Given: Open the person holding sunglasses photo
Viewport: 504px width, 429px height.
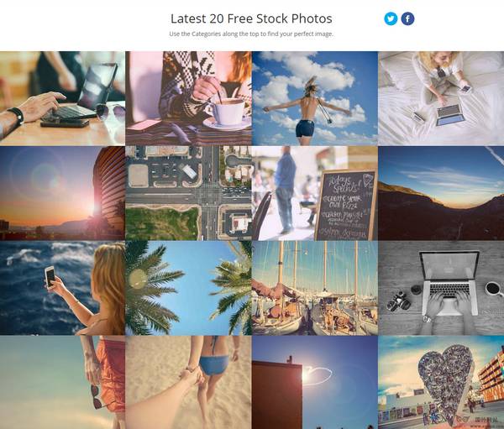Looking at the screenshot, I should [x=62, y=382].
